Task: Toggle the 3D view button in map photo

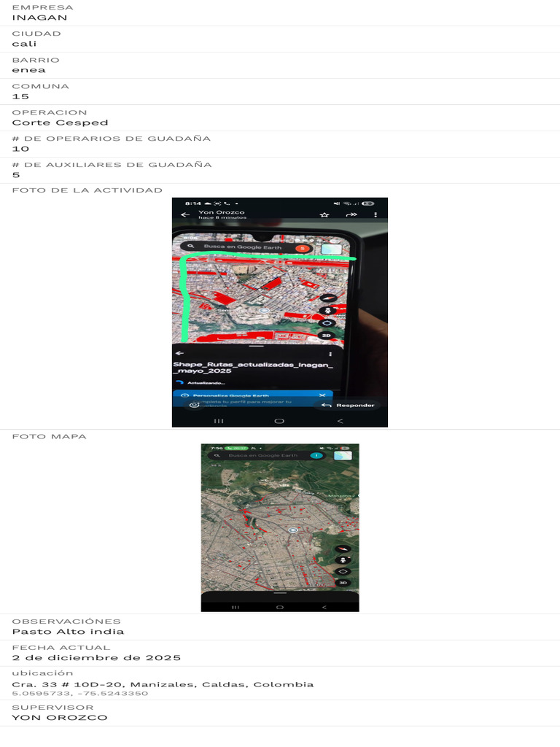Action: click(343, 583)
